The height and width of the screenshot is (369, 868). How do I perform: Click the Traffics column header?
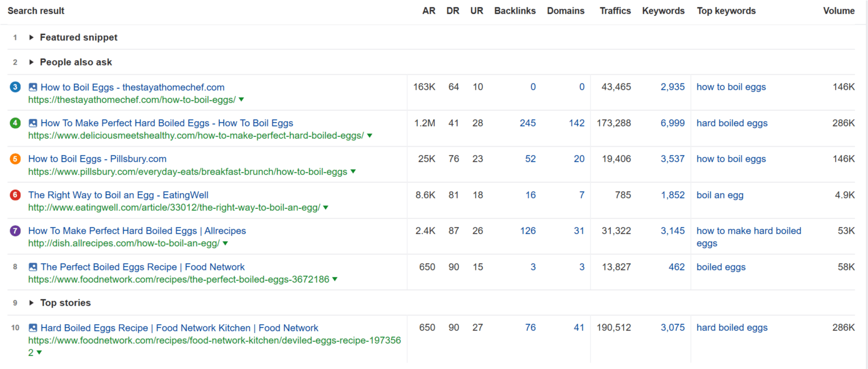pyautogui.click(x=615, y=11)
